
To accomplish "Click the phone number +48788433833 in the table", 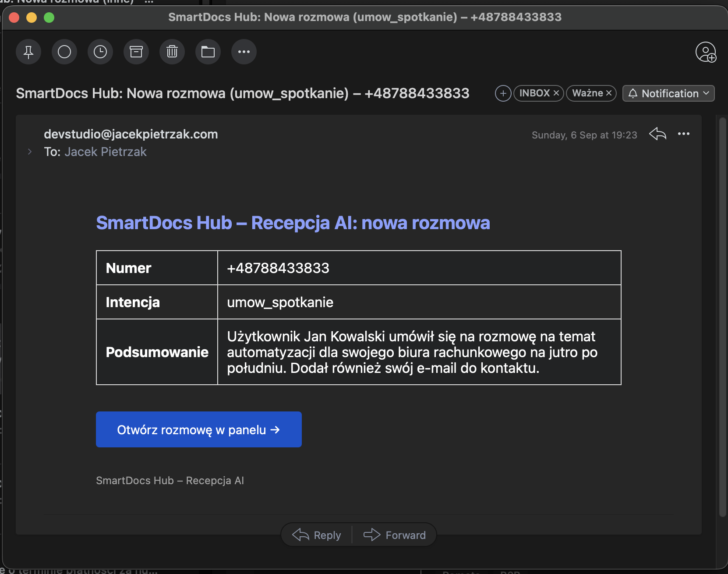I will pos(278,268).
